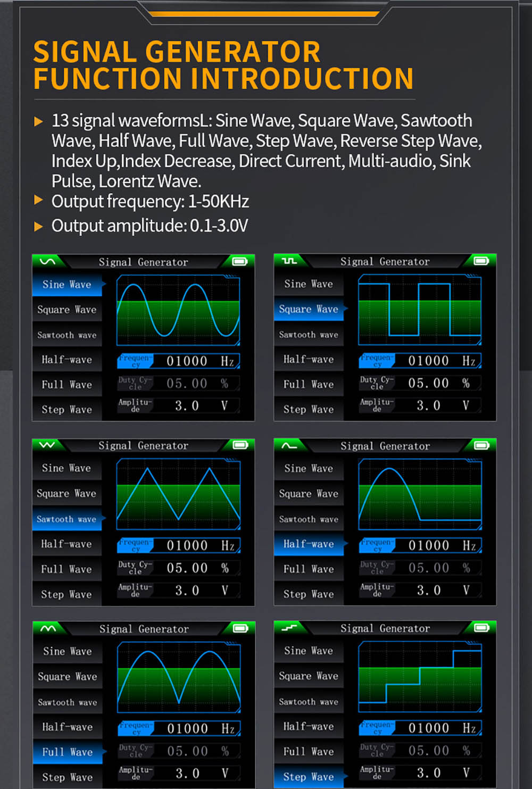532x789 pixels.
Task: Click the full wave icon on the bottom-left screen
Action: (48, 628)
